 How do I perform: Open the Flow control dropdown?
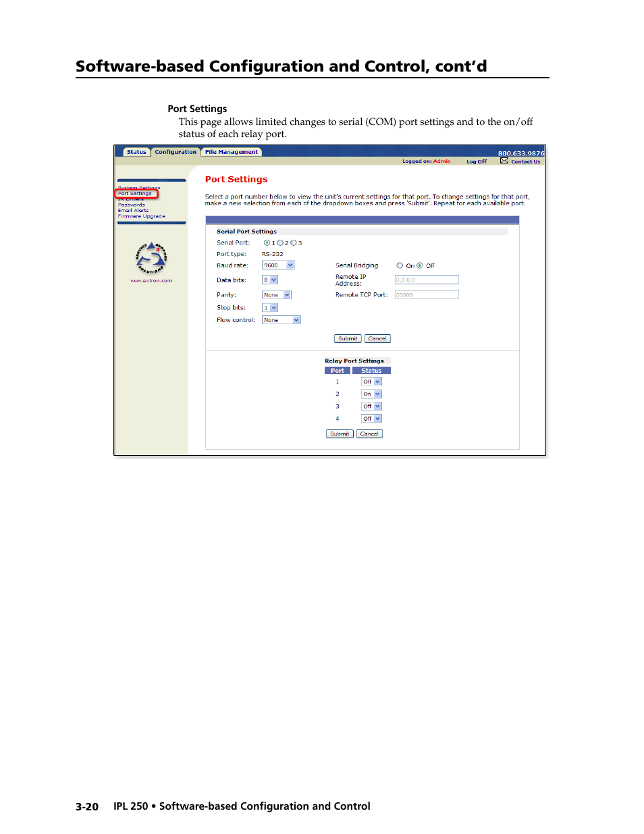pyautogui.click(x=281, y=320)
